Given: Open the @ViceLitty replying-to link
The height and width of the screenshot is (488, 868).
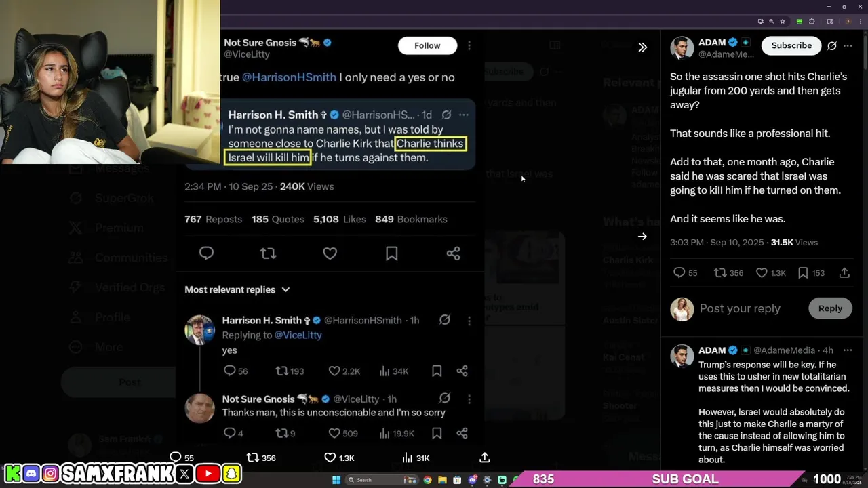Looking at the screenshot, I should (x=298, y=335).
